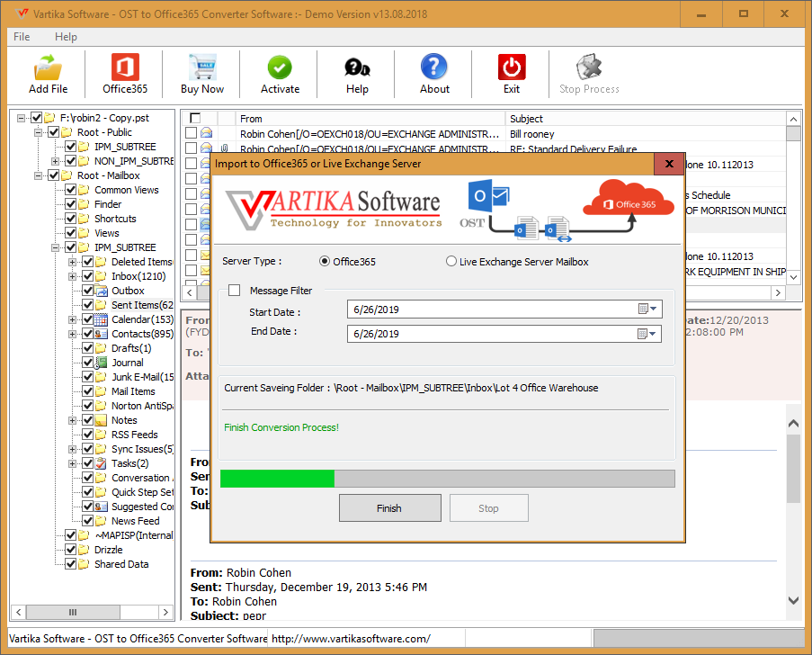
Task: Toggle the select-all checkbox in message list header
Action: click(195, 118)
